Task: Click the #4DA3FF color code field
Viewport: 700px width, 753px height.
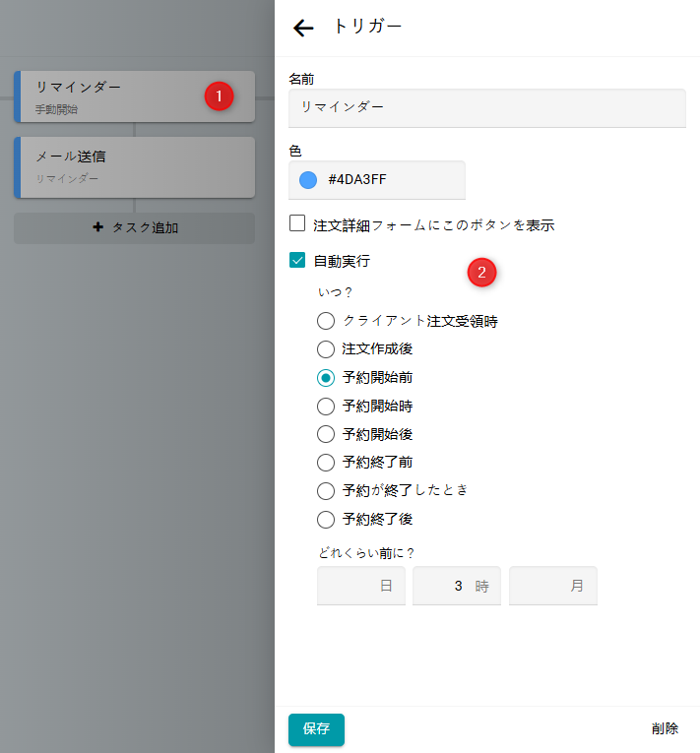Action: [377, 180]
